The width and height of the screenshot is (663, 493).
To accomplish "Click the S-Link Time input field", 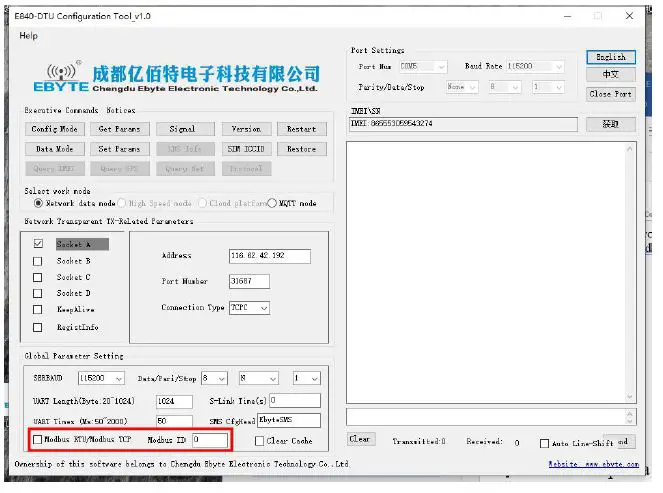I will (x=295, y=400).
